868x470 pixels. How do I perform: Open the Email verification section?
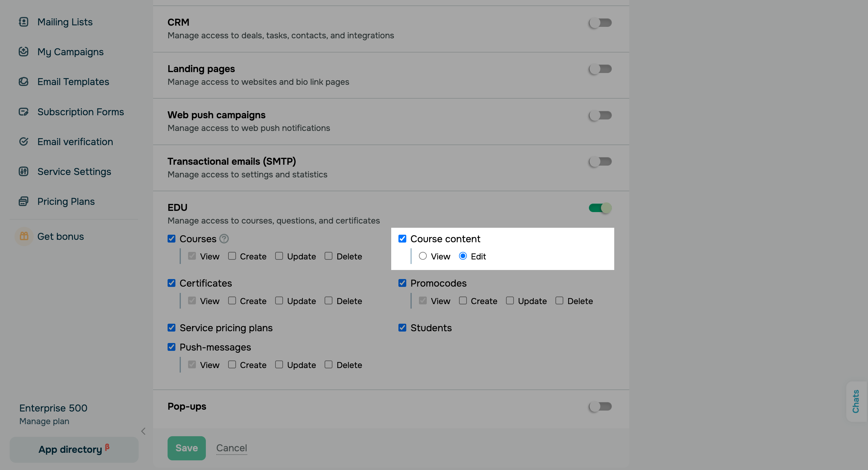(75, 141)
